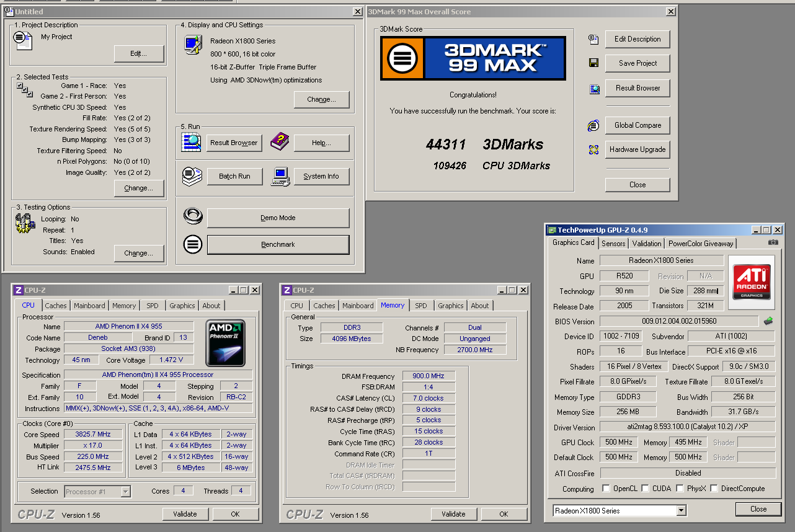Open the Graphics tab in CPU-Z Memory window

[451, 306]
